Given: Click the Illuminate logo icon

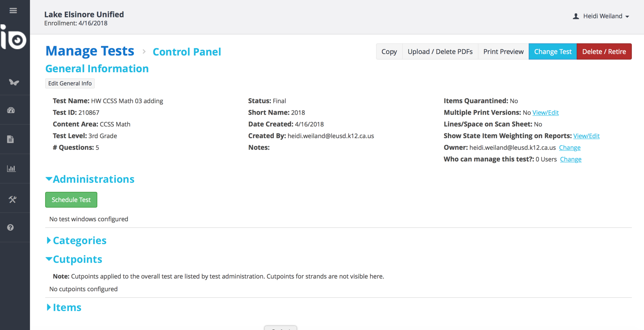Looking at the screenshot, I should tap(14, 38).
